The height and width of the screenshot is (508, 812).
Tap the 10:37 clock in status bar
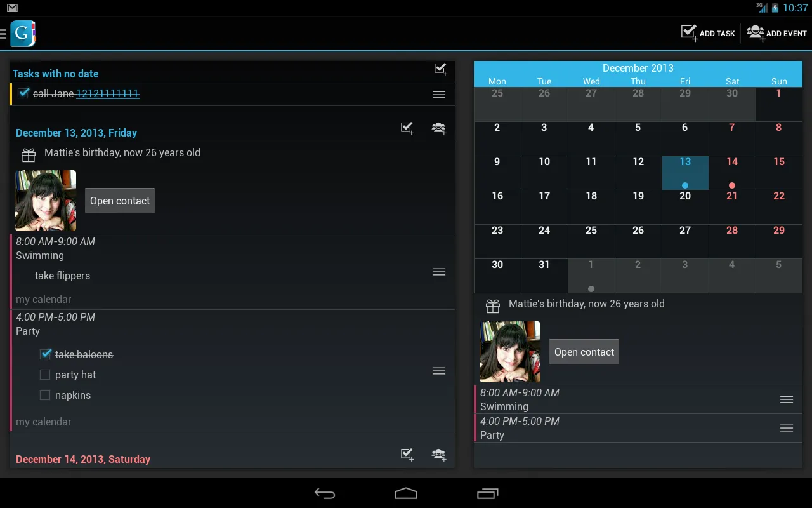(x=796, y=8)
